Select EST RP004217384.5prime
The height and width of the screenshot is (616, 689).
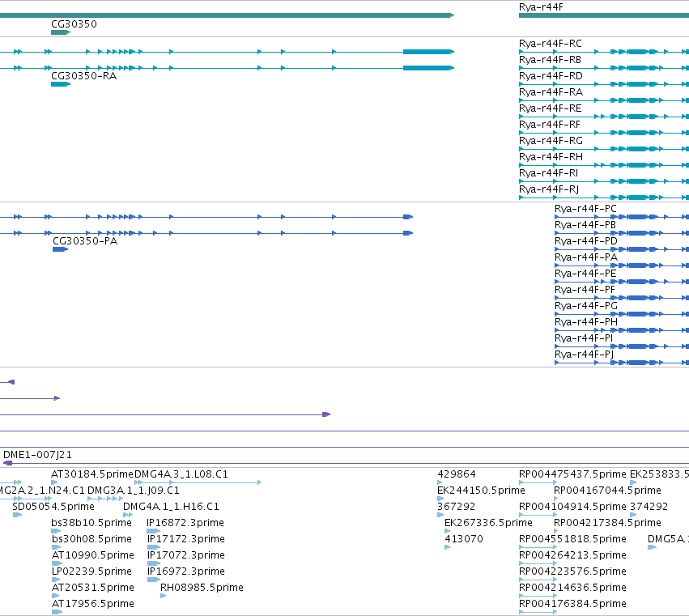[x=607, y=523]
